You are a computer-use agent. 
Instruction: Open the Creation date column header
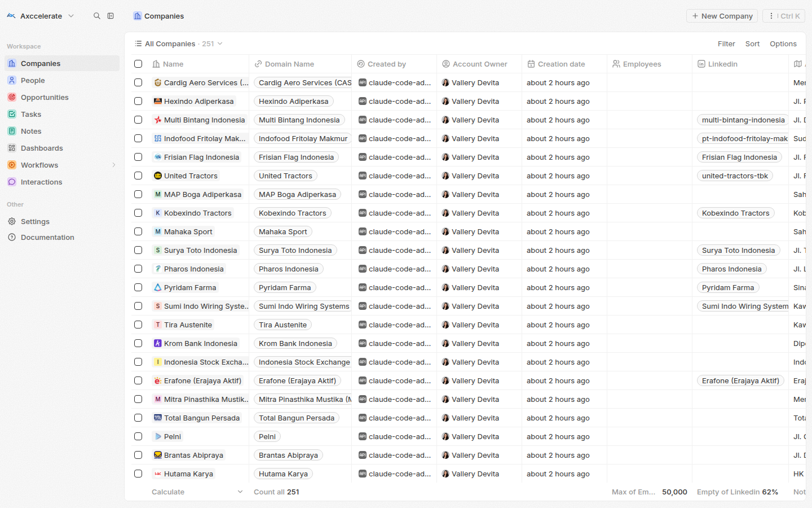pyautogui.click(x=564, y=64)
